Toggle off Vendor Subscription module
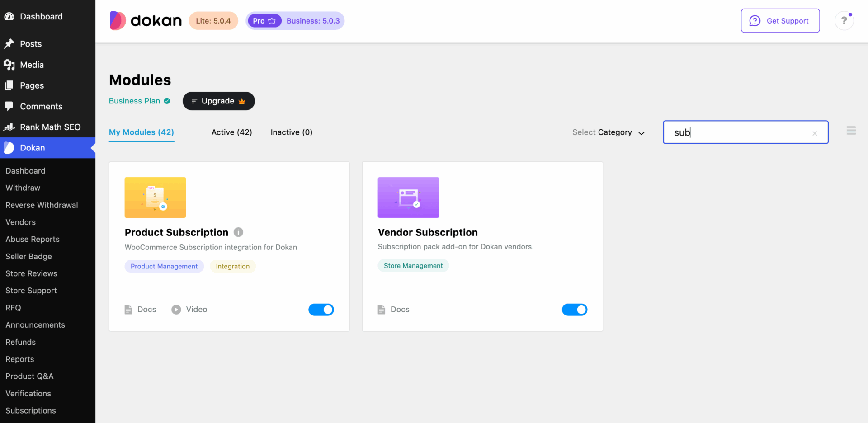This screenshot has width=868, height=423. coord(575,310)
